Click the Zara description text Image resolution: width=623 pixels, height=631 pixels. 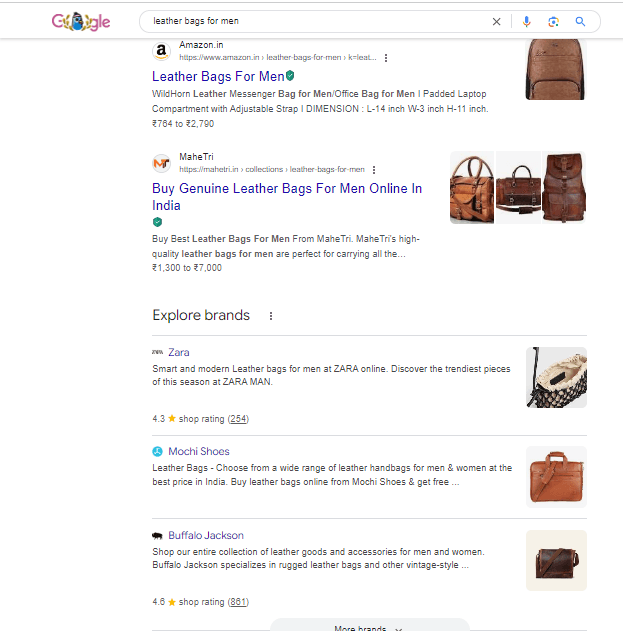coord(331,375)
